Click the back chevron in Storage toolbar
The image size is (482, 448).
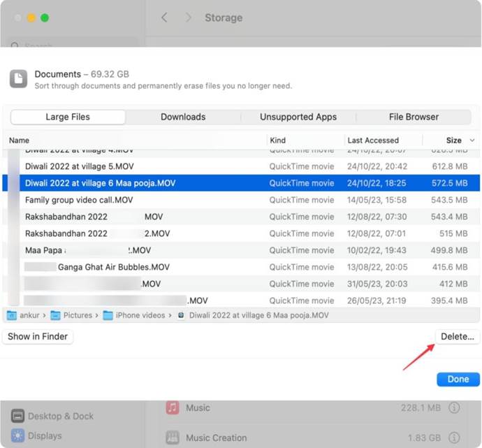(164, 17)
